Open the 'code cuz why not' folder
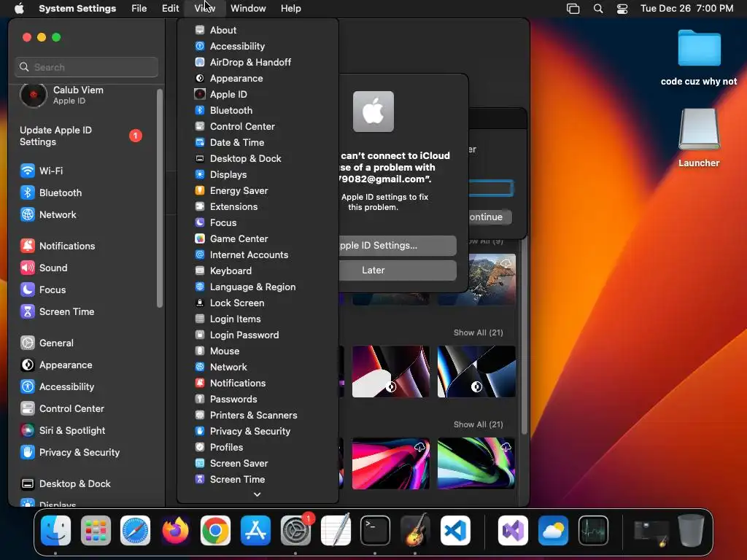The height and width of the screenshot is (560, 747). click(699, 57)
